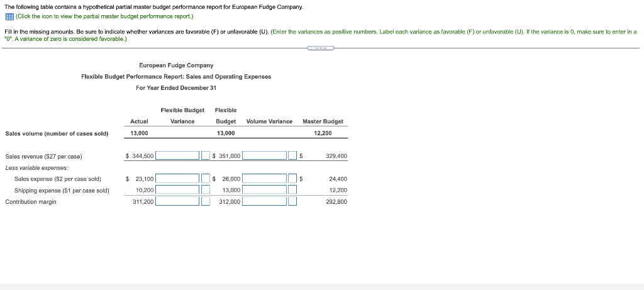Select F/U label for Shipping expense volume variance

tap(292, 190)
